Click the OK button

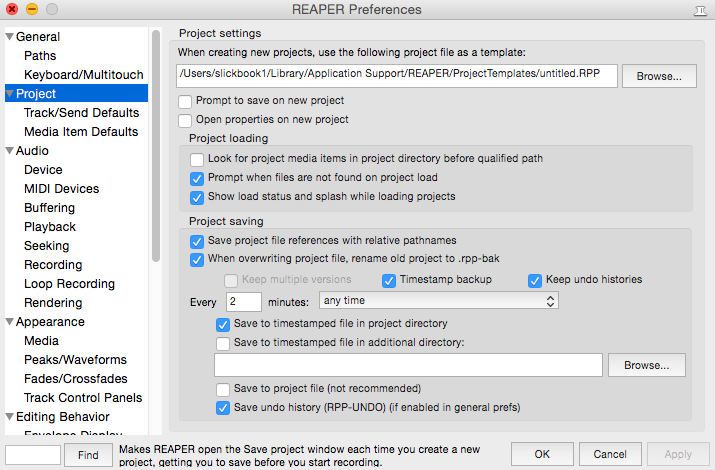[x=541, y=454]
